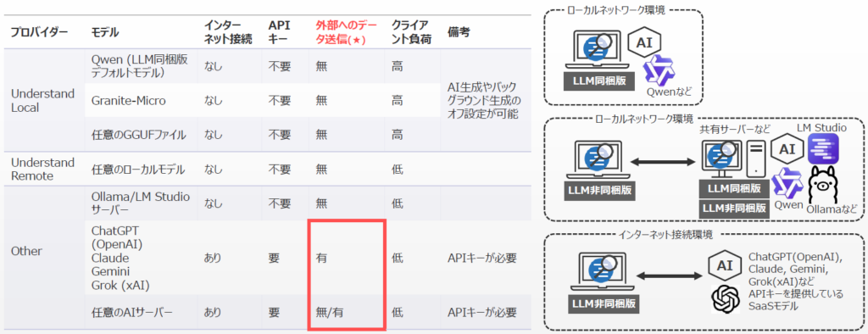868x334 pixels.
Task: Click the 低 cell in the Ollama/LM Studio row
Action: click(397, 203)
